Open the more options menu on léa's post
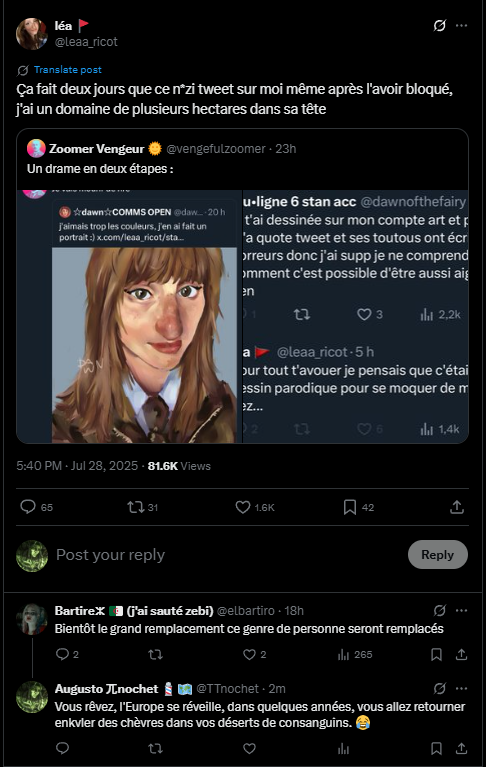The width and height of the screenshot is (486, 767). pyautogui.click(x=461, y=25)
